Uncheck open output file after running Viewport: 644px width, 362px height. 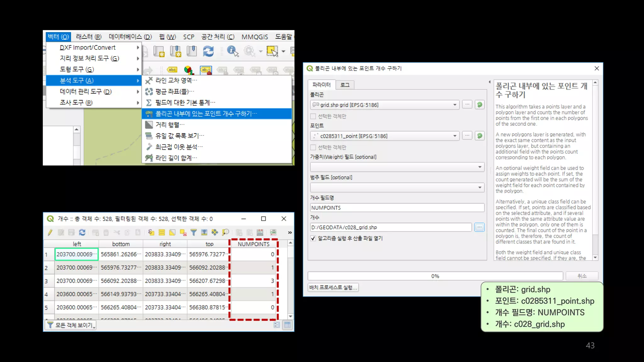[313, 238]
